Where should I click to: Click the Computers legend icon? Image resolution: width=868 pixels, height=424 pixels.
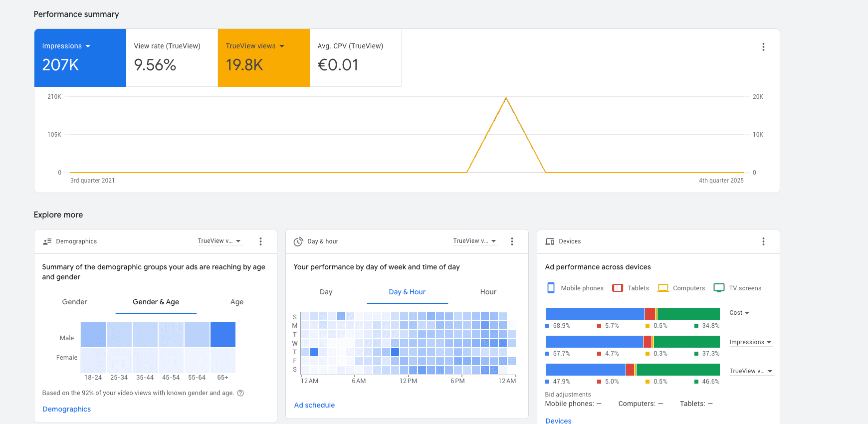[x=663, y=288]
